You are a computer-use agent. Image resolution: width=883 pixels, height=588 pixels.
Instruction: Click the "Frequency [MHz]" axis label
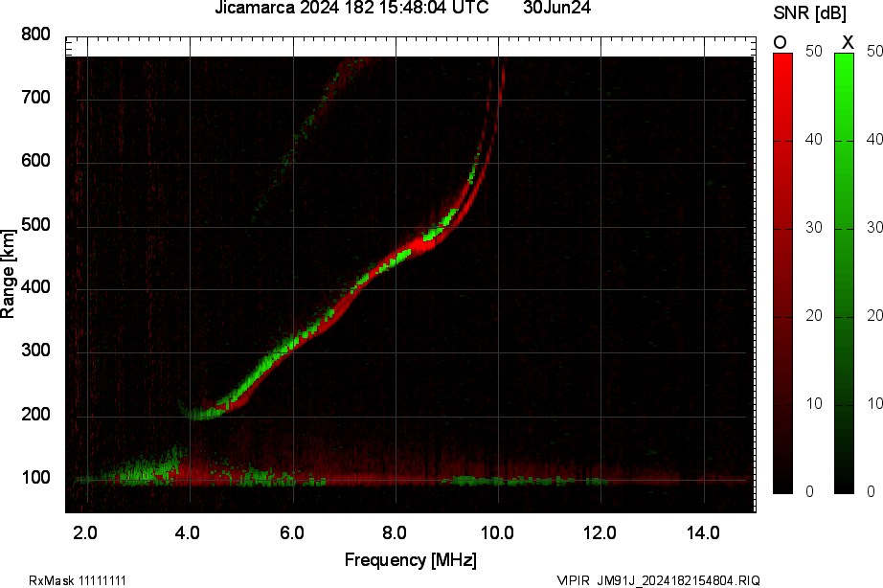410,560
